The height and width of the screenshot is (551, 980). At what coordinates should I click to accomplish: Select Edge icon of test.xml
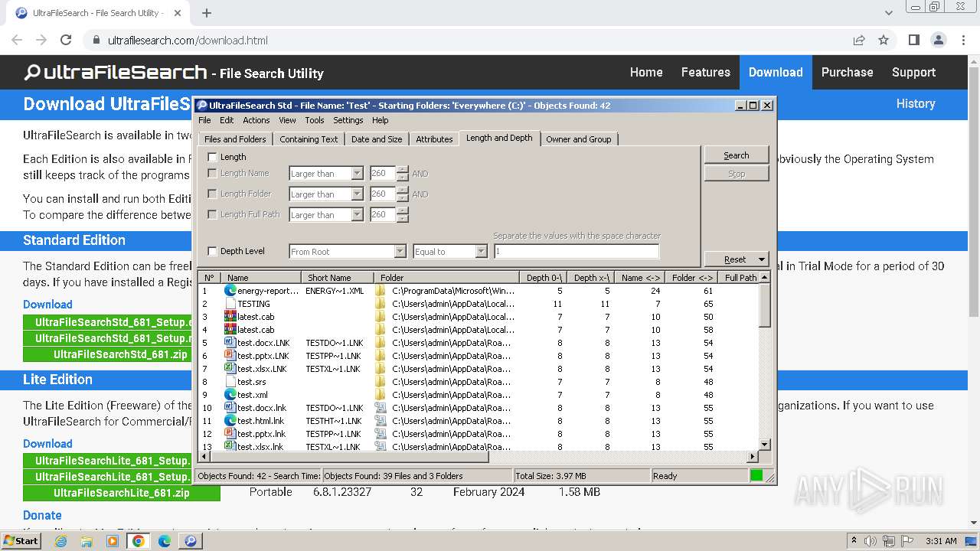230,395
